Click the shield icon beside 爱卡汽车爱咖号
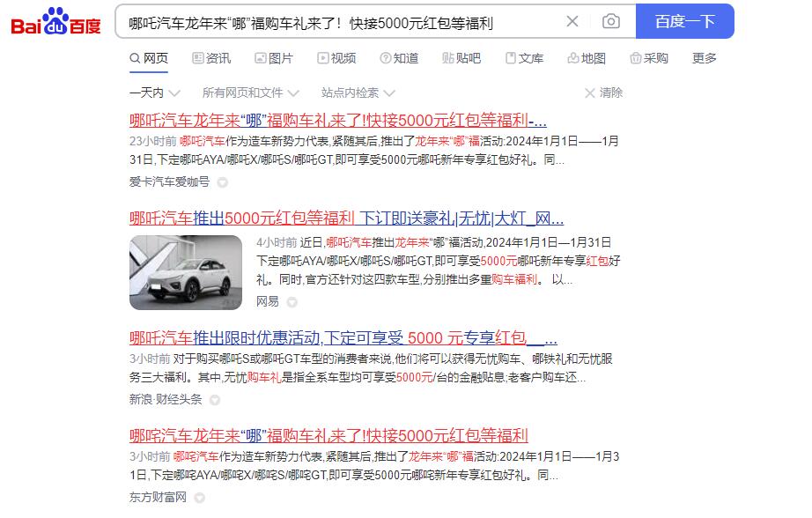812x518 pixels. tap(223, 182)
